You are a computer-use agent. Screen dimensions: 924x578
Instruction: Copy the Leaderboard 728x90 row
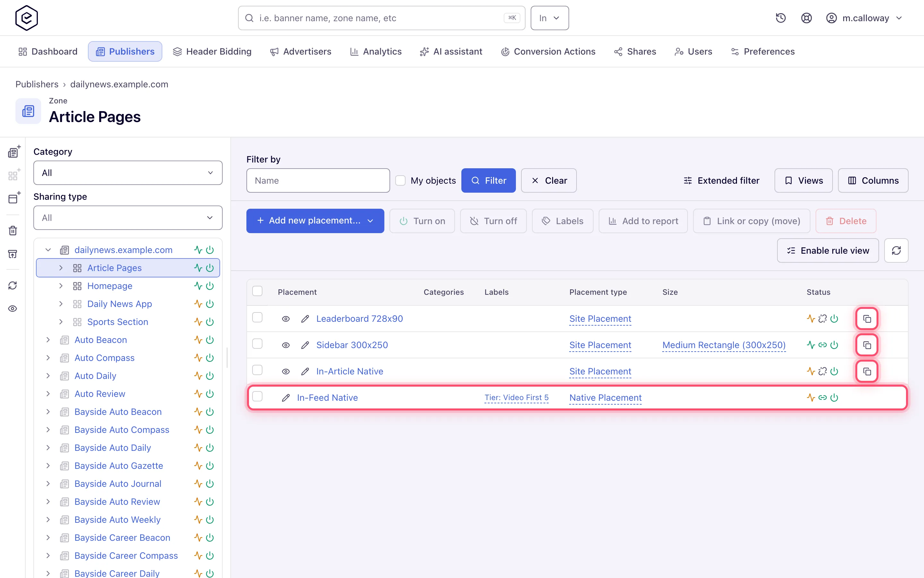867,319
